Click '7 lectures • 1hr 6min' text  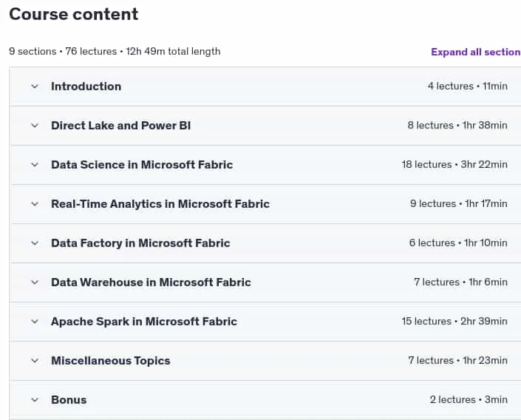[x=461, y=282]
